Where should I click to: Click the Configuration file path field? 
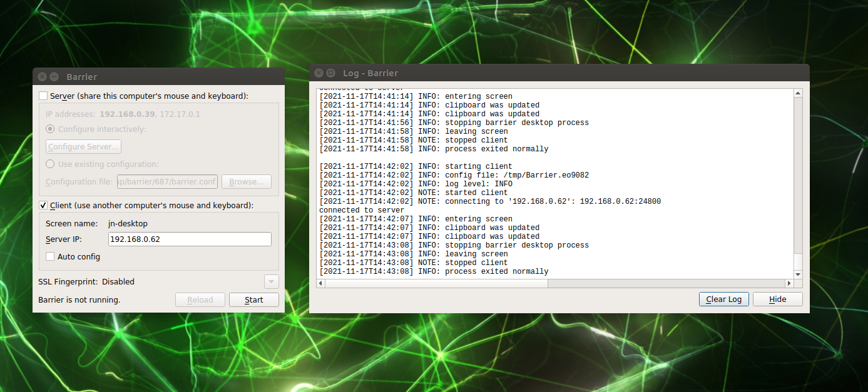coord(167,181)
